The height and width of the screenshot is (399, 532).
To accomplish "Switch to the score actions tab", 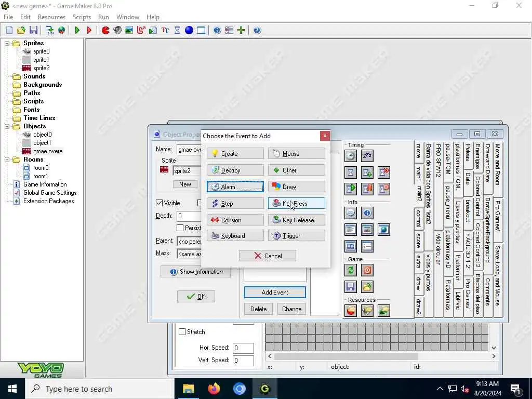I will click(419, 241).
